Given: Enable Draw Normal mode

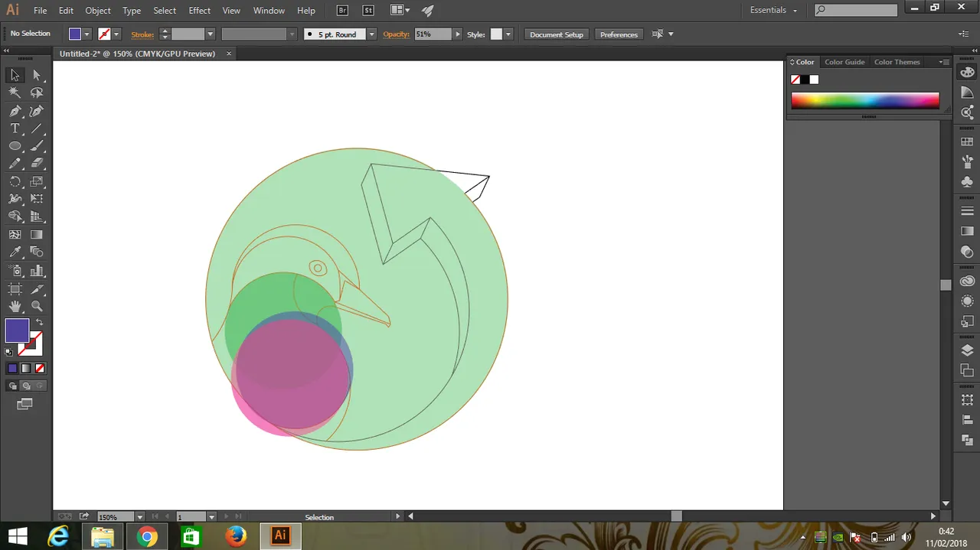Looking at the screenshot, I should 12,386.
